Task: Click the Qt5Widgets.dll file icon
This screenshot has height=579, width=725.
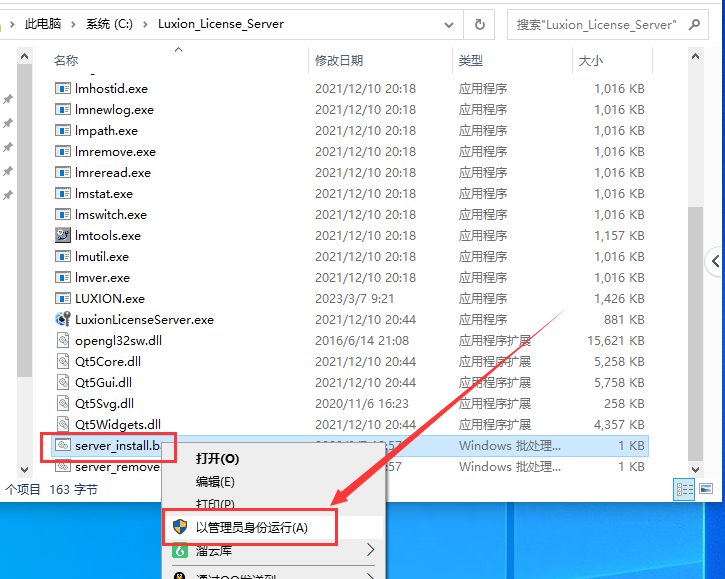Action: 62,425
